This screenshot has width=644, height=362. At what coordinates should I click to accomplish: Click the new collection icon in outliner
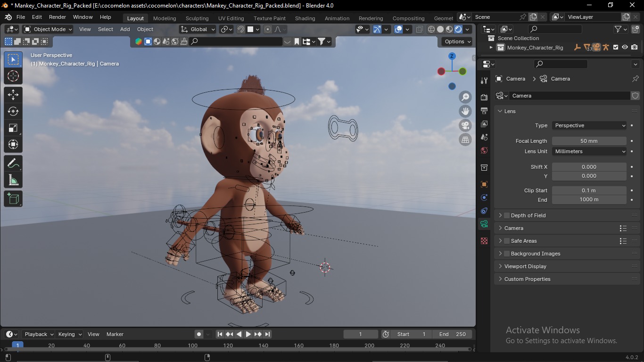(x=635, y=29)
